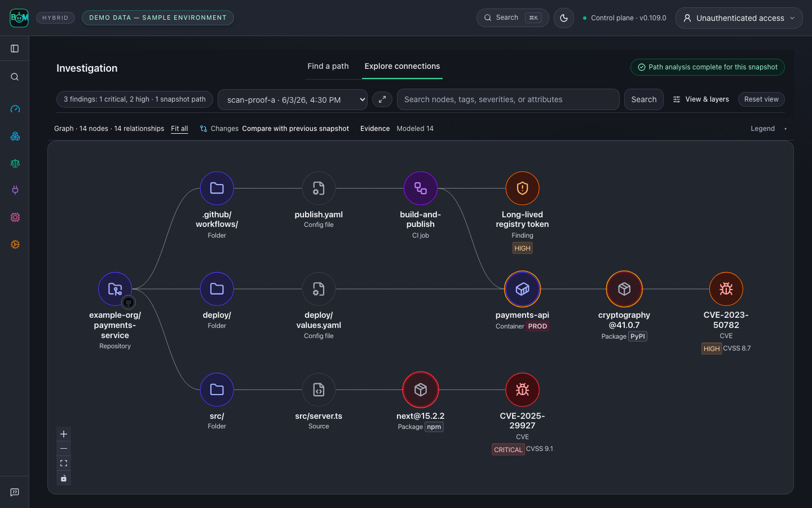Viewport: 812px width, 508px height.
Task: Zoom in on the graph
Action: click(x=64, y=434)
